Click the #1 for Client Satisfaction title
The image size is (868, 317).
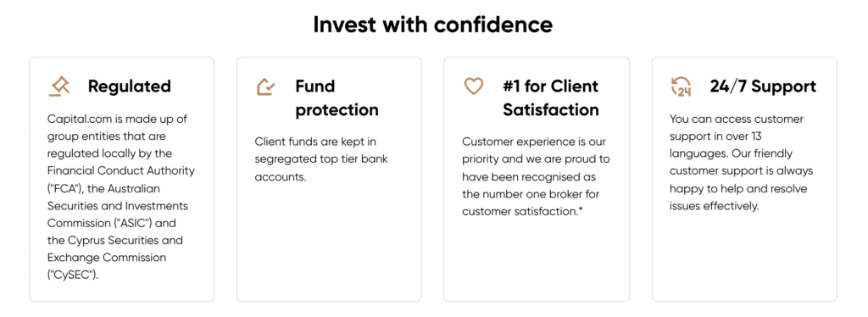(x=551, y=98)
